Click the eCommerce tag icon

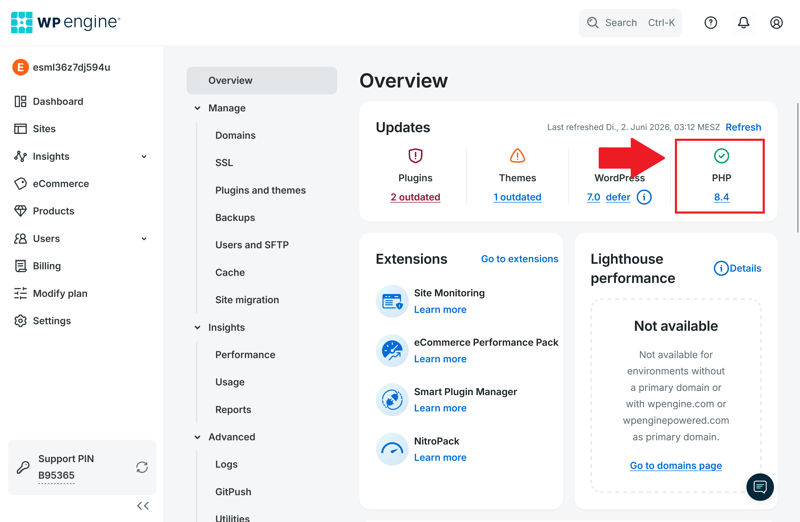coord(20,184)
